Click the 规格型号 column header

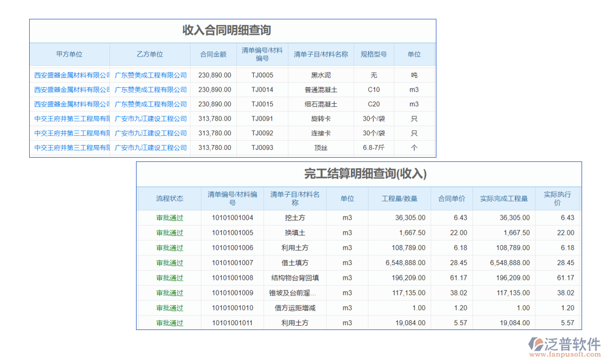(x=374, y=54)
